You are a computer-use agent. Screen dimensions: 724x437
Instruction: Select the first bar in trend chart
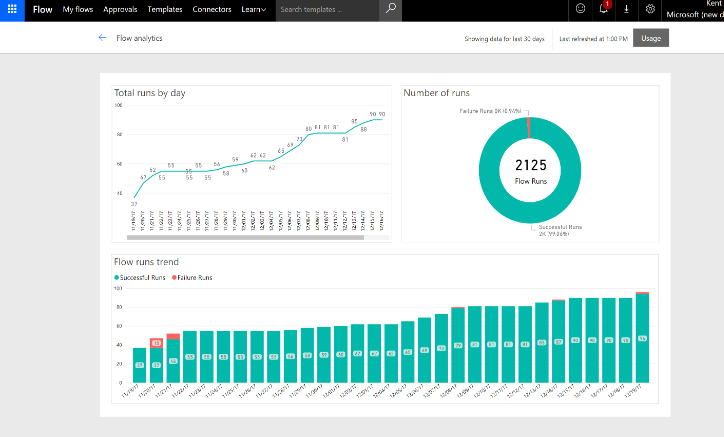139,365
